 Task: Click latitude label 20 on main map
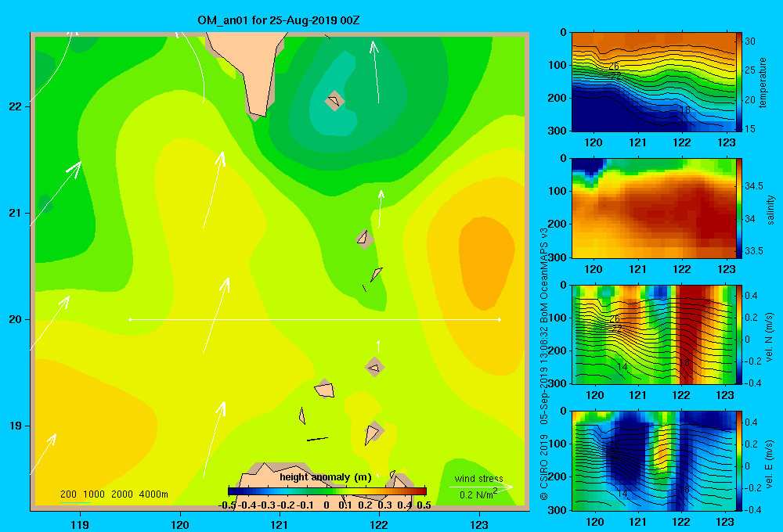click(x=16, y=319)
